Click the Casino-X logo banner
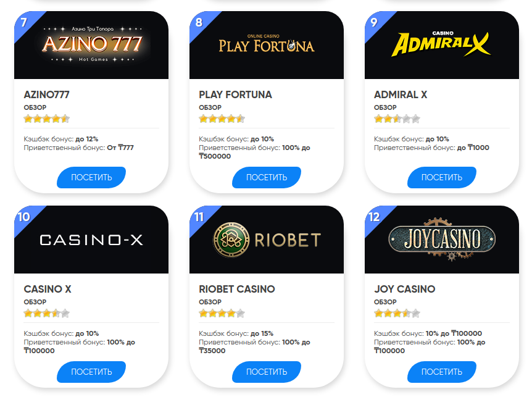This screenshot has height=397, width=532. [x=91, y=240]
